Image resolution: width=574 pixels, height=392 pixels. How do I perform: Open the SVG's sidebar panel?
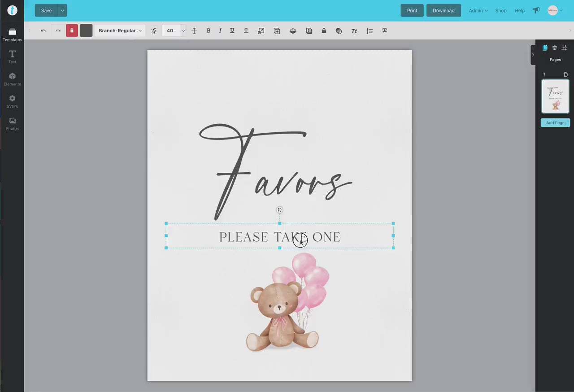pyautogui.click(x=12, y=101)
